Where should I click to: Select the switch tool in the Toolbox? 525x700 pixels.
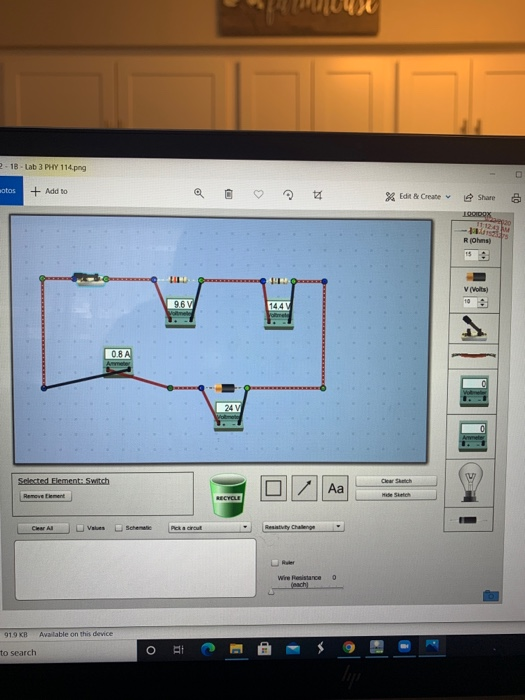coord(473,329)
